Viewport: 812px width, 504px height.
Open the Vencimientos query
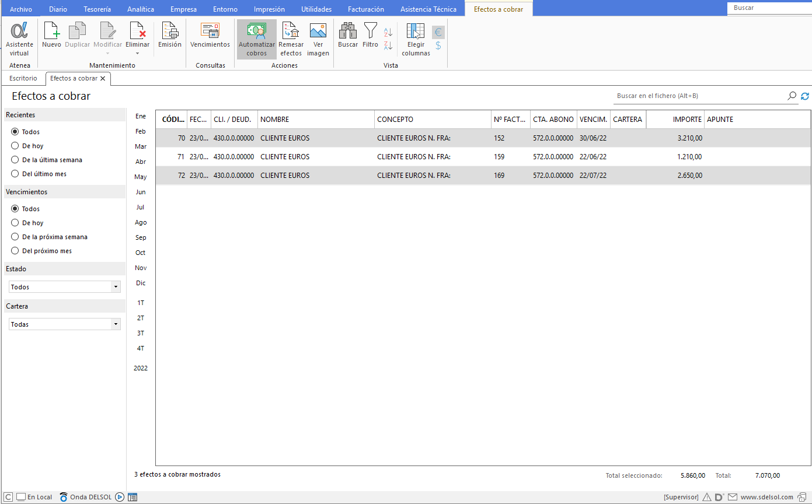point(210,36)
